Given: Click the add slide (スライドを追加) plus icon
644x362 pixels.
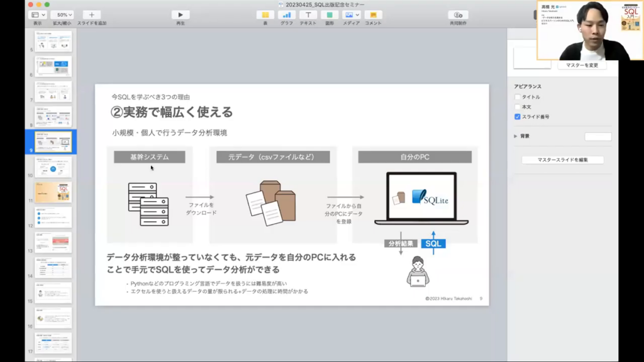Looking at the screenshot, I should point(92,14).
